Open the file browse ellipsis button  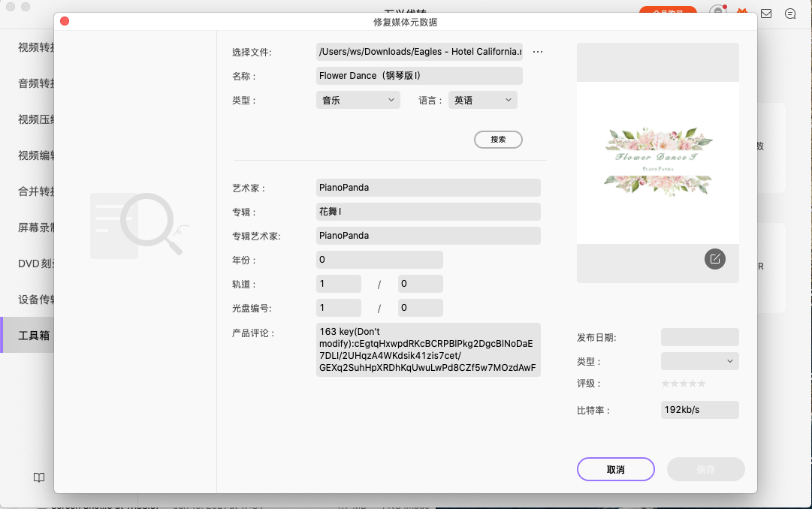538,52
